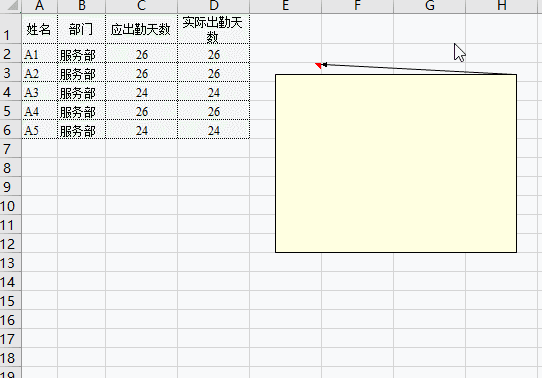
Task: Select row 17 header
Action: (10, 338)
